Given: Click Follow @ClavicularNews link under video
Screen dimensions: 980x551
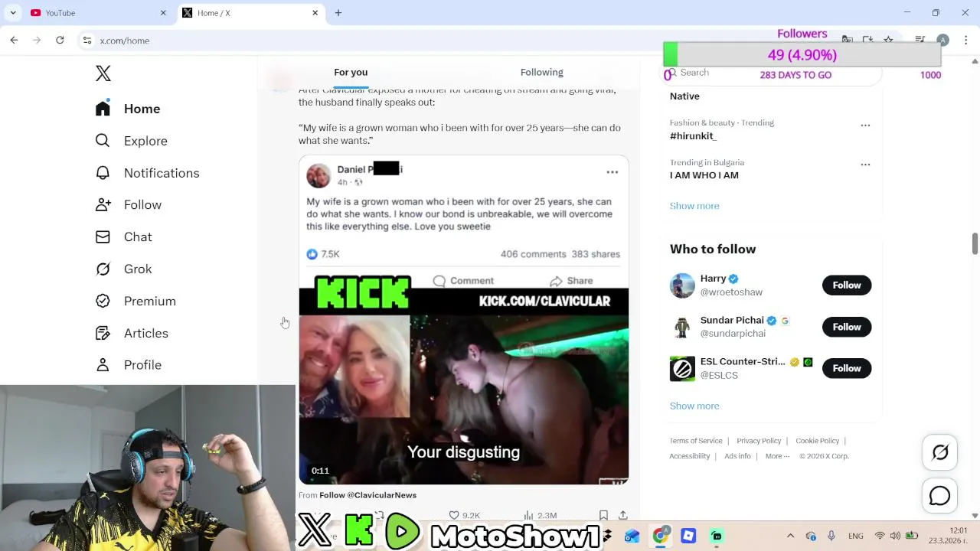Looking at the screenshot, I should [x=367, y=495].
